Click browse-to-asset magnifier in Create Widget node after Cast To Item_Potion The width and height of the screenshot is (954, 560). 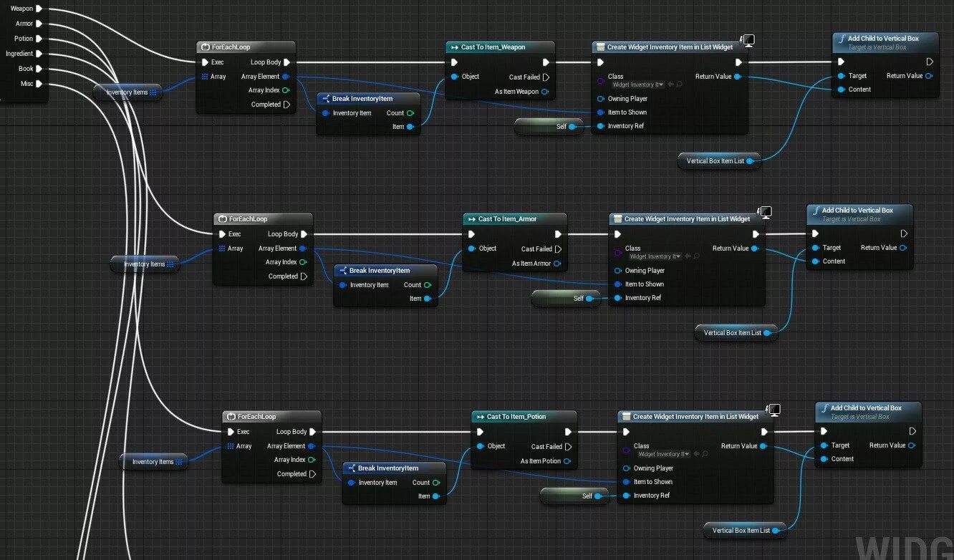(x=705, y=454)
